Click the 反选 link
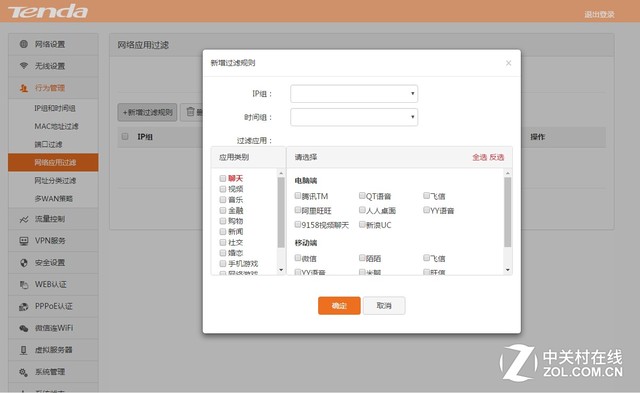The image size is (640, 393). tap(497, 157)
